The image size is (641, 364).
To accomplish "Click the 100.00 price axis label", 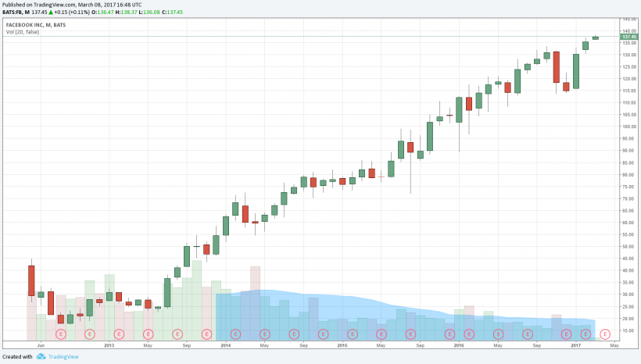I will coord(628,127).
